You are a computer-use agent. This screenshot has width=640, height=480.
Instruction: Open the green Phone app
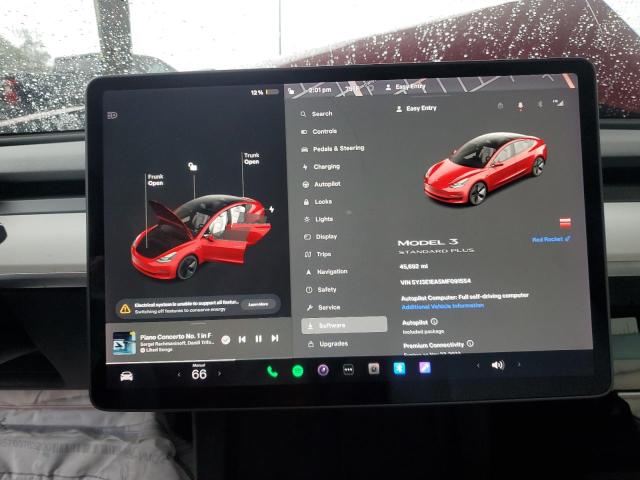272,372
